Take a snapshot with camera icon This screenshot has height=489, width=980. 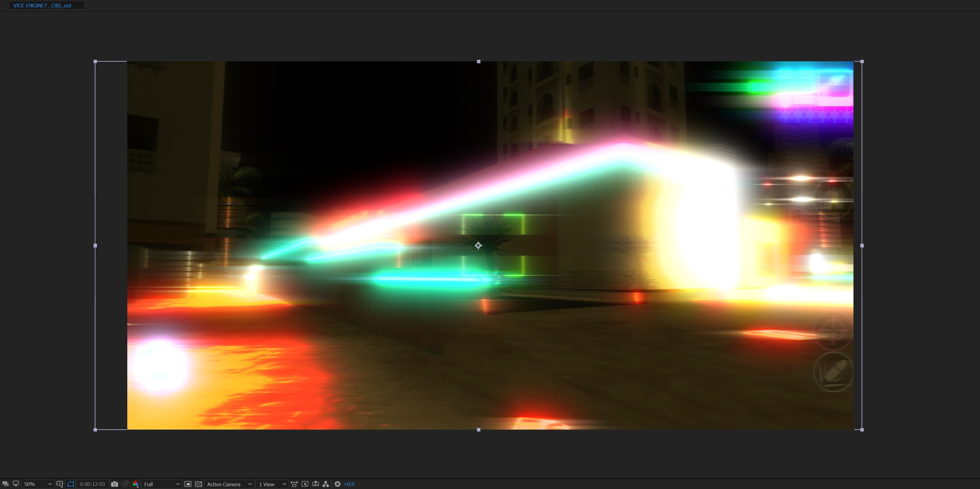[114, 484]
